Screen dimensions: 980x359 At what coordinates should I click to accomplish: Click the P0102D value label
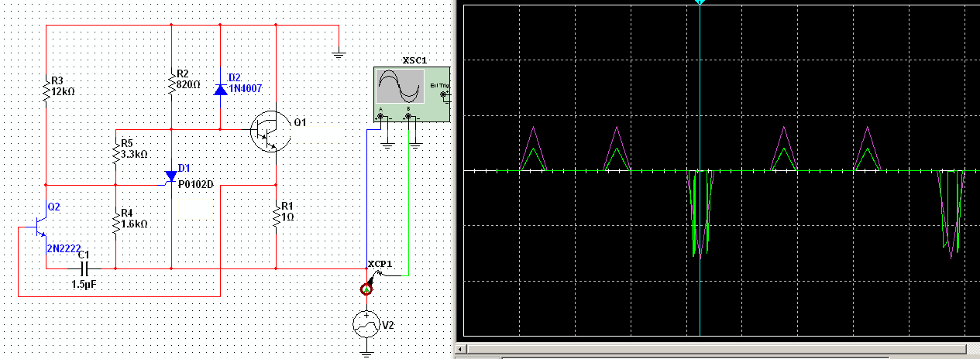(x=194, y=184)
